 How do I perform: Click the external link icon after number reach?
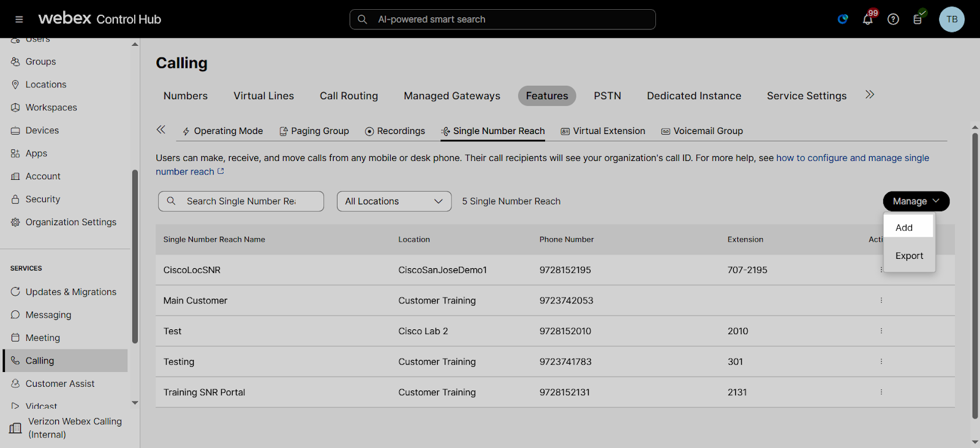pos(221,171)
